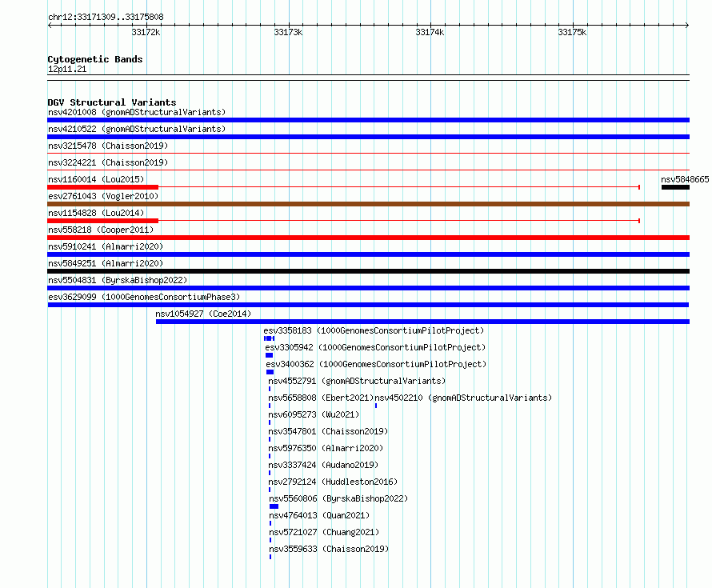Viewport: 712px width, 588px height.
Task: Open nsv558218 (Cooper2011) label
Action: [x=101, y=230]
